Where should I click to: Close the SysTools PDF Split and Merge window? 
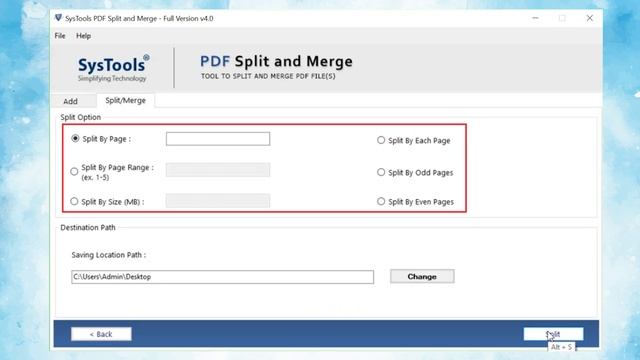click(x=589, y=18)
